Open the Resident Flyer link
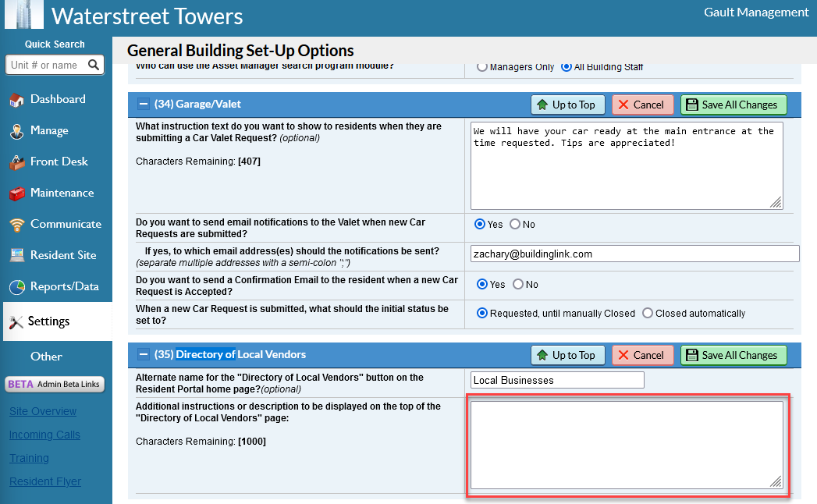 coord(45,481)
